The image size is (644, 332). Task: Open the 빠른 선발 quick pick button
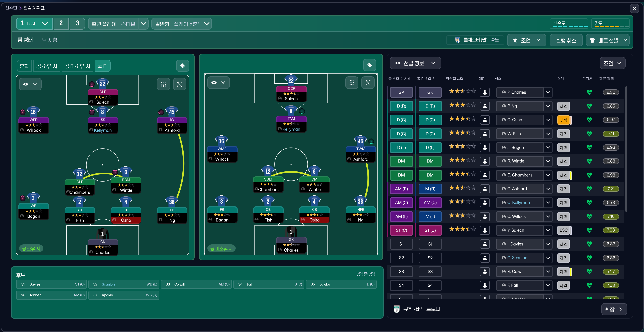point(608,40)
